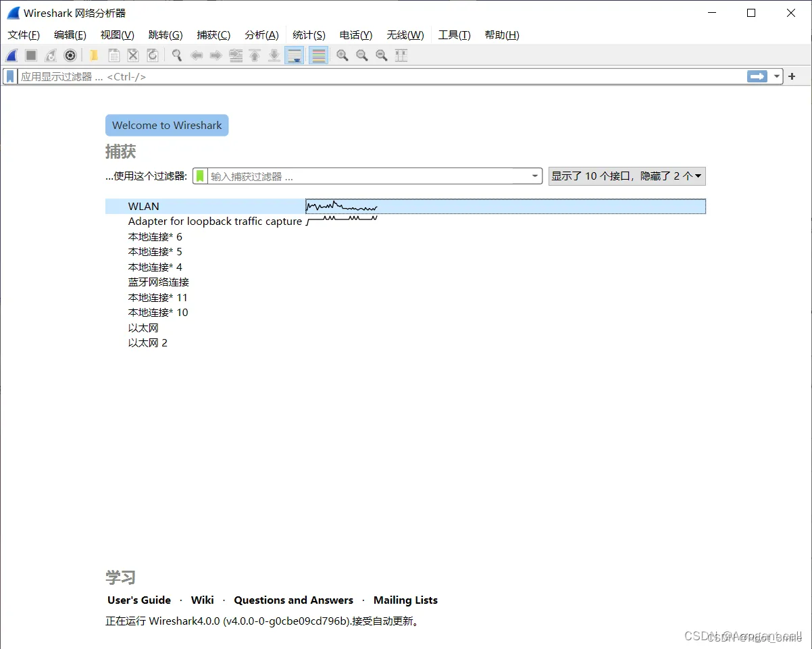Click the stop capture square icon
The image size is (812, 649).
click(x=31, y=55)
